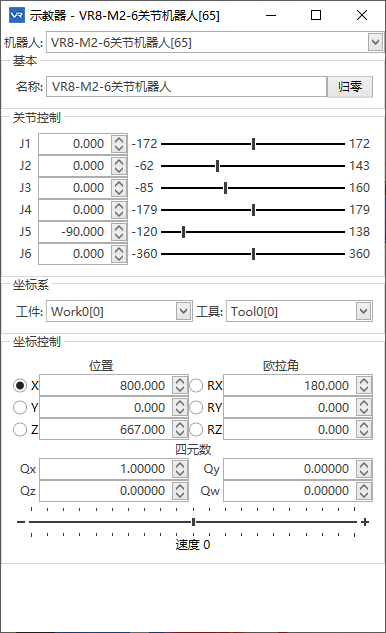The image size is (386, 633).
Task: Click the Z position field showing 667.000
Action: tap(106, 430)
